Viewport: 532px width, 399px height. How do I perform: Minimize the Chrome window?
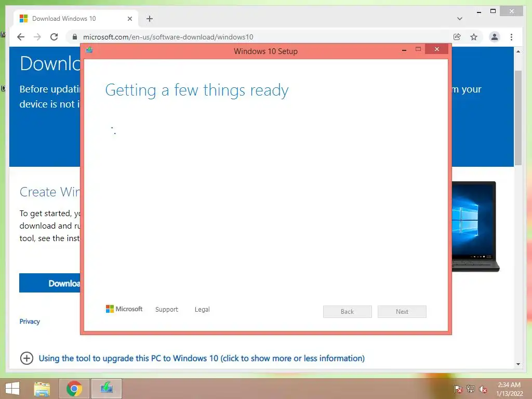[478, 12]
